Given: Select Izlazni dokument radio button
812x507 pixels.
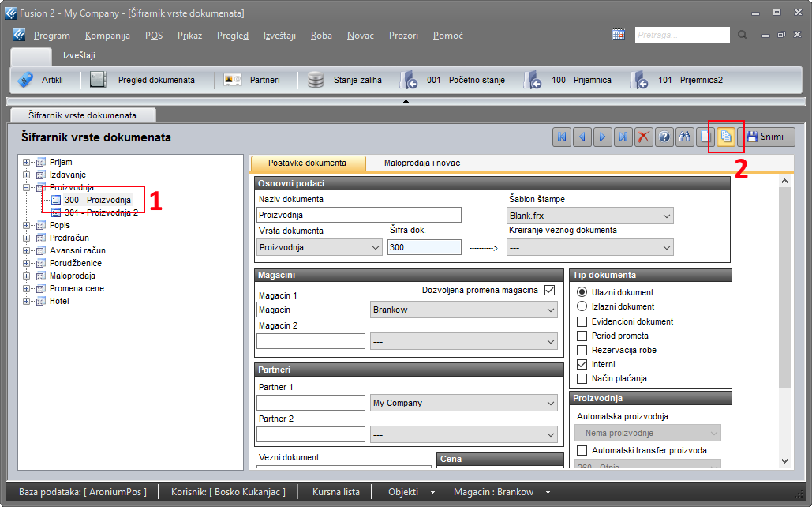Looking at the screenshot, I should tap(582, 306).
